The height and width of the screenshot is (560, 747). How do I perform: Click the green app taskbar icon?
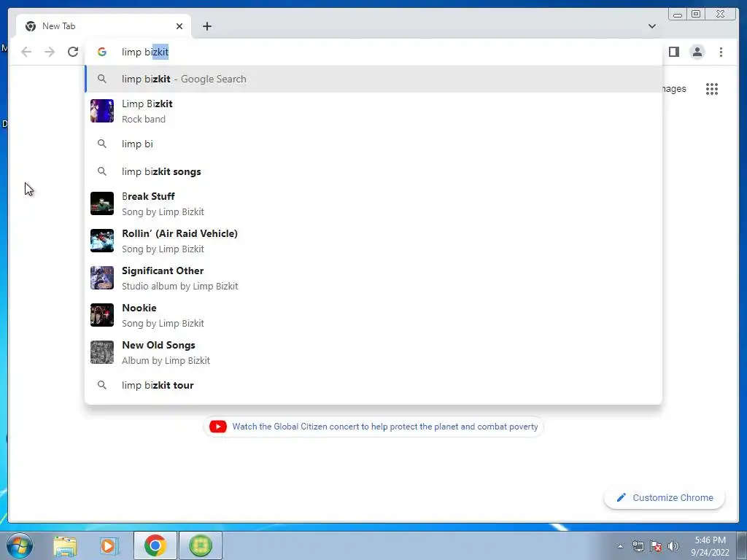point(201,545)
